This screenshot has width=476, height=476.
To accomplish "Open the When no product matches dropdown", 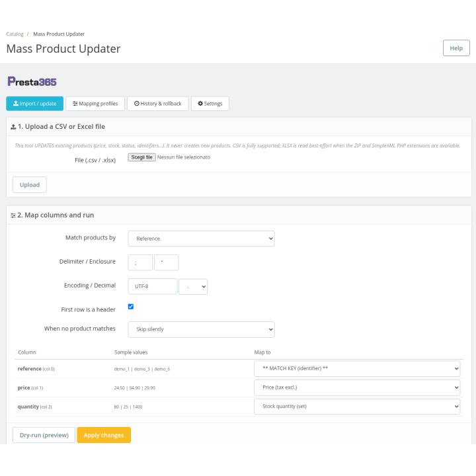I will pos(201,329).
